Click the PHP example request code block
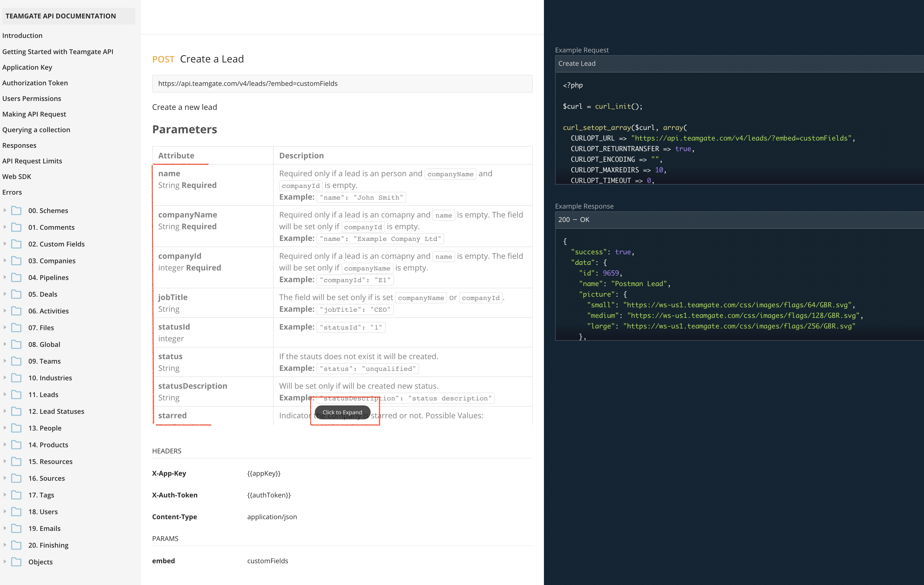 coord(740,128)
